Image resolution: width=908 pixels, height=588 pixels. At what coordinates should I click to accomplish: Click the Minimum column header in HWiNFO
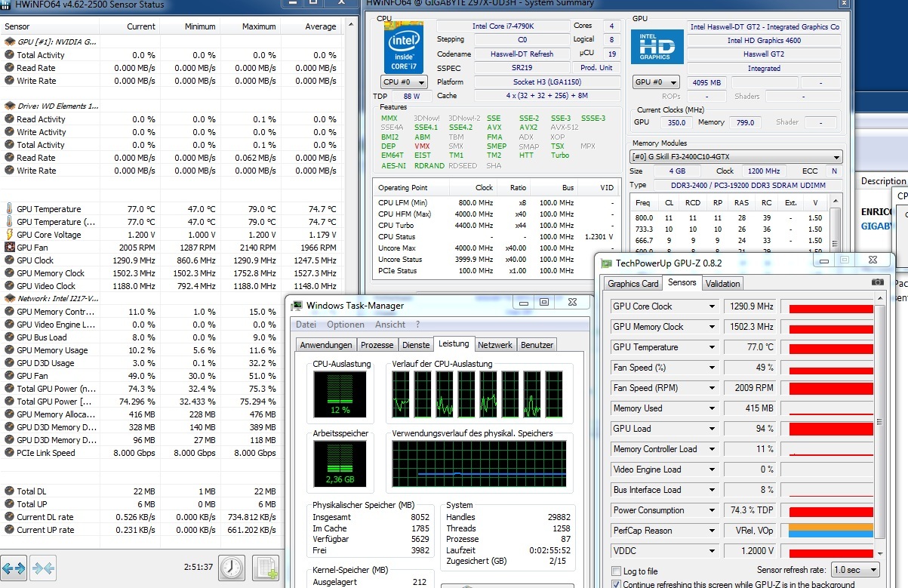tap(191, 26)
